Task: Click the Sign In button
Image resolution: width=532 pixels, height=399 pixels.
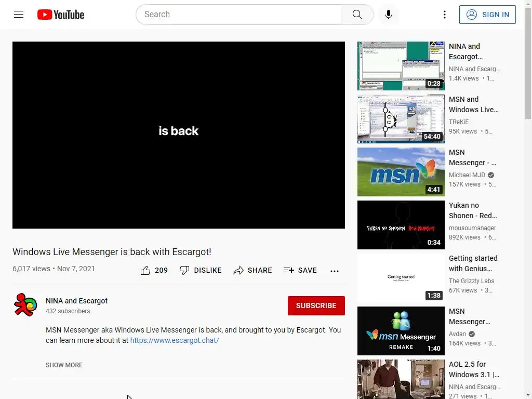Action: point(487,15)
